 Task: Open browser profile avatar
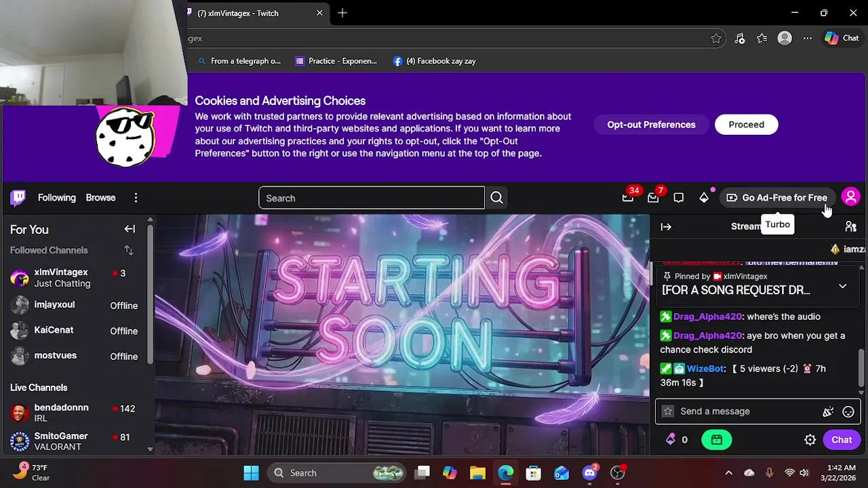click(785, 39)
